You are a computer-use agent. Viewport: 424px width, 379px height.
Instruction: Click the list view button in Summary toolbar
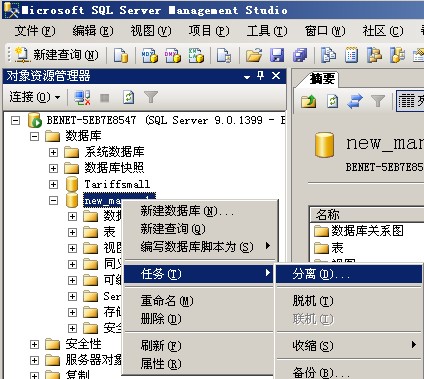tap(410, 101)
